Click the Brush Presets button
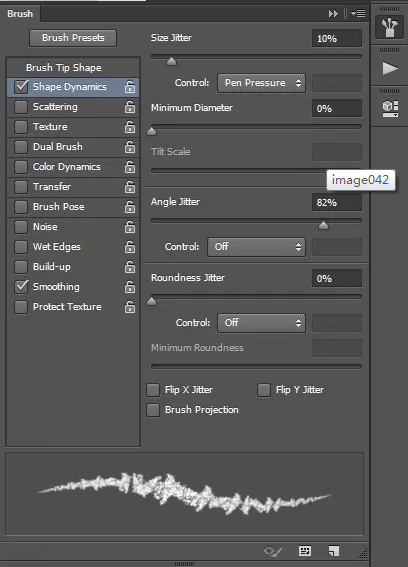The image size is (408, 567). coord(73,38)
